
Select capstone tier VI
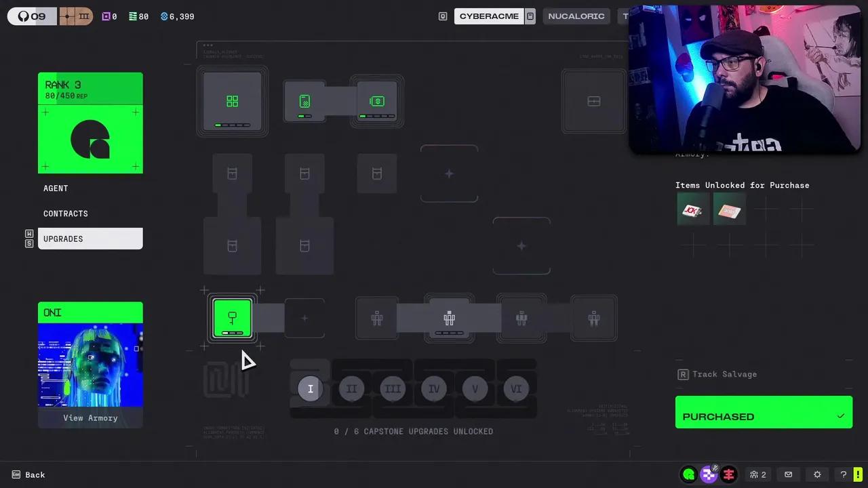pyautogui.click(x=516, y=388)
